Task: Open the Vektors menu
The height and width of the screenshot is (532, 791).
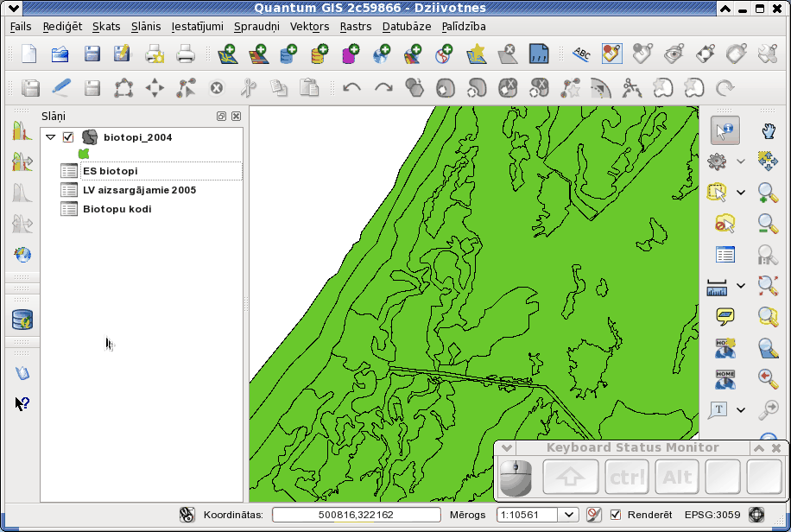Action: (309, 27)
